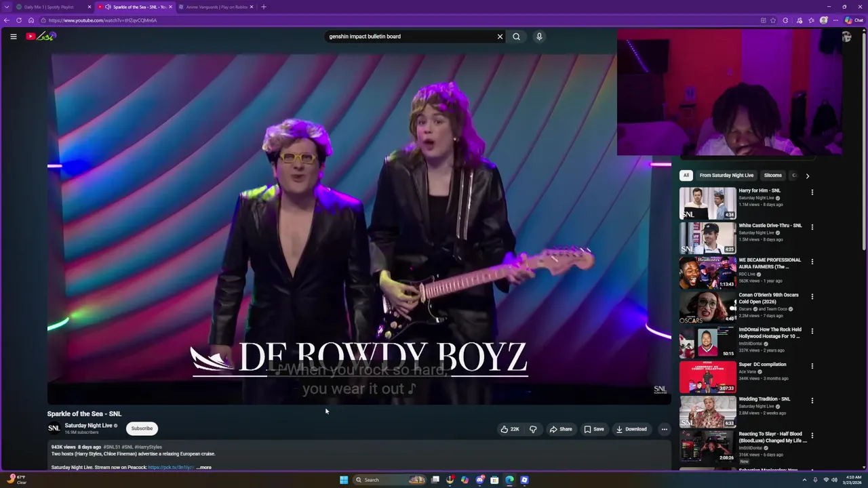868x488 pixels.
Task: Open the Roblox taskbar icon
Action: 524,480
